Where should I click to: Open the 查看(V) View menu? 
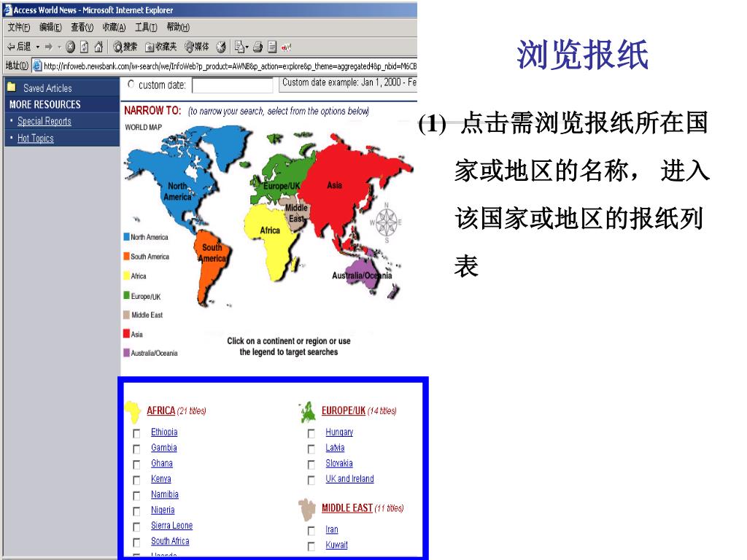click(x=82, y=27)
